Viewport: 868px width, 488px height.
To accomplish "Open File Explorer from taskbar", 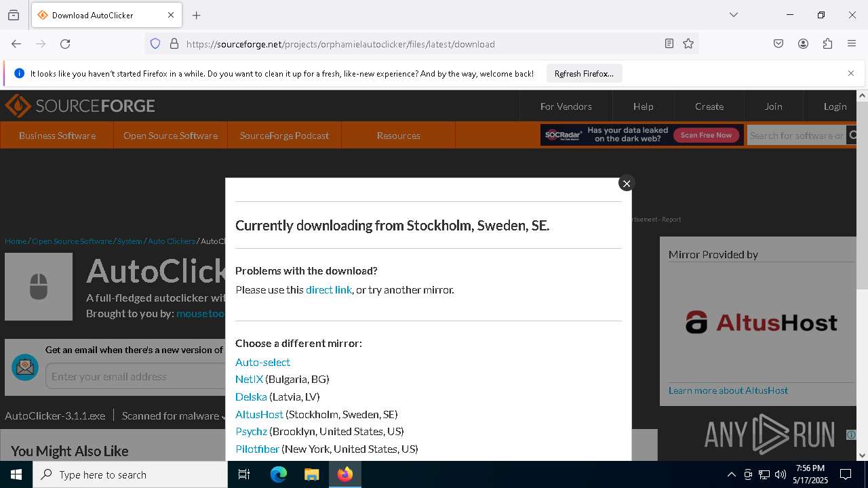I will pyautogui.click(x=311, y=474).
